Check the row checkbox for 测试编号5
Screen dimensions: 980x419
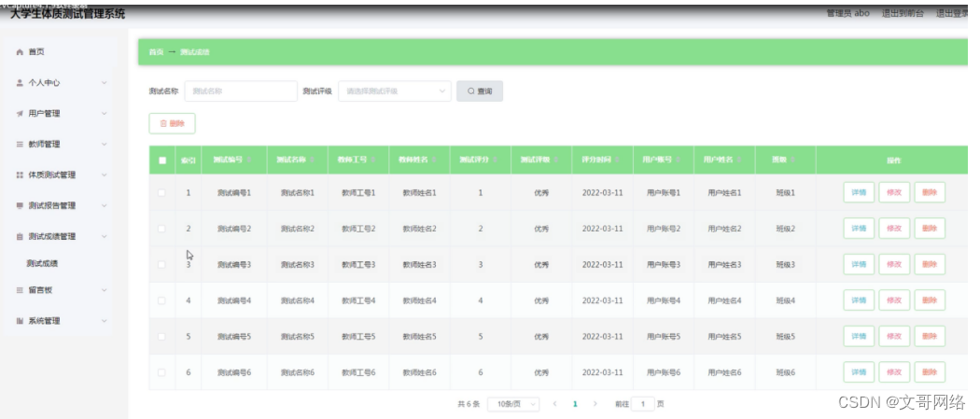(161, 337)
